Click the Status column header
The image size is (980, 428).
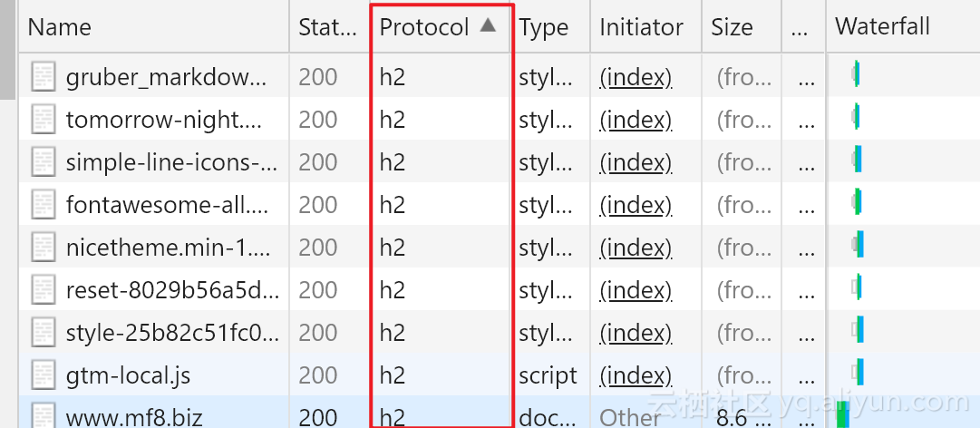[x=327, y=27]
